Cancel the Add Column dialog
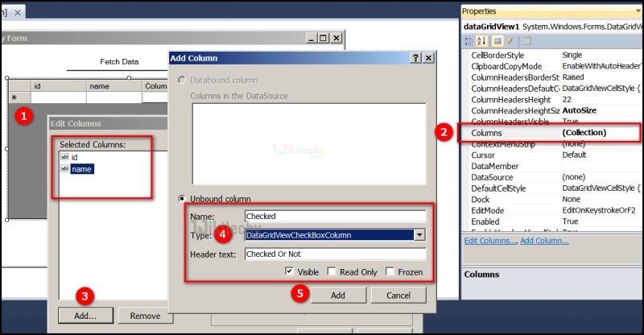This screenshot has width=644, height=335. [398, 295]
